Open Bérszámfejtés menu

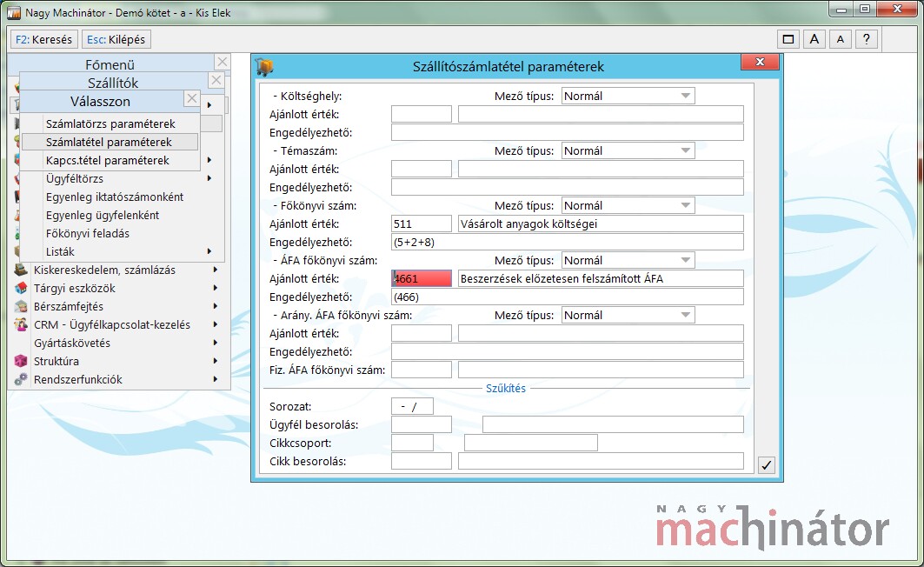118,306
